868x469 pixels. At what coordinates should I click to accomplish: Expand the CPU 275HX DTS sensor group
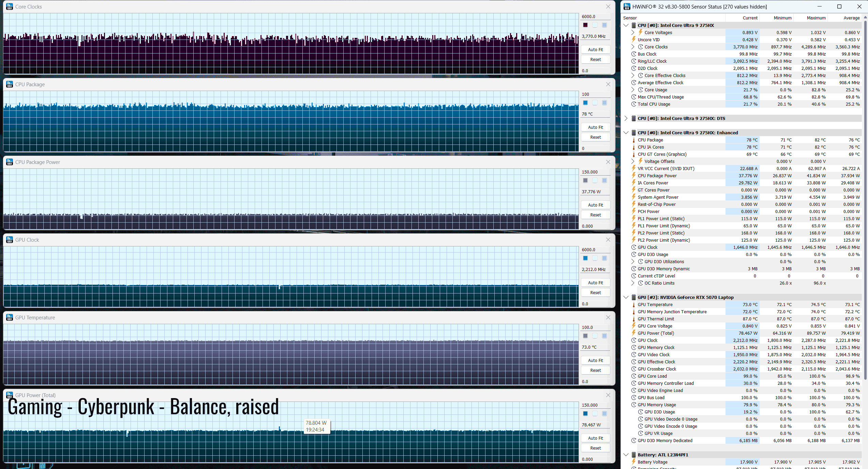(x=626, y=118)
